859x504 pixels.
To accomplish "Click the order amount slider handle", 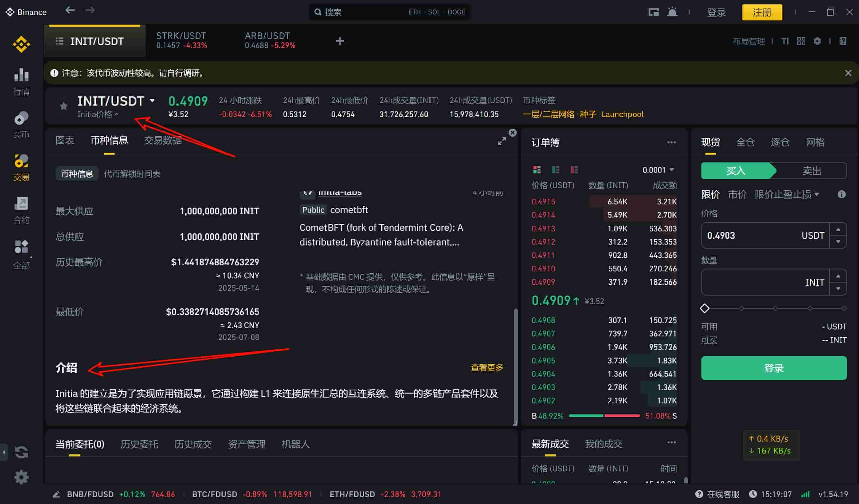I will (705, 309).
